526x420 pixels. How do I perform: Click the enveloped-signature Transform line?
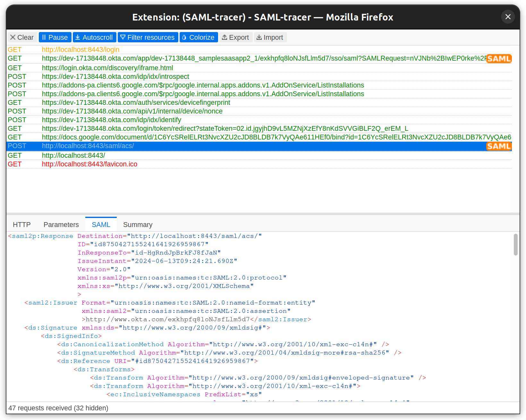[258, 378]
